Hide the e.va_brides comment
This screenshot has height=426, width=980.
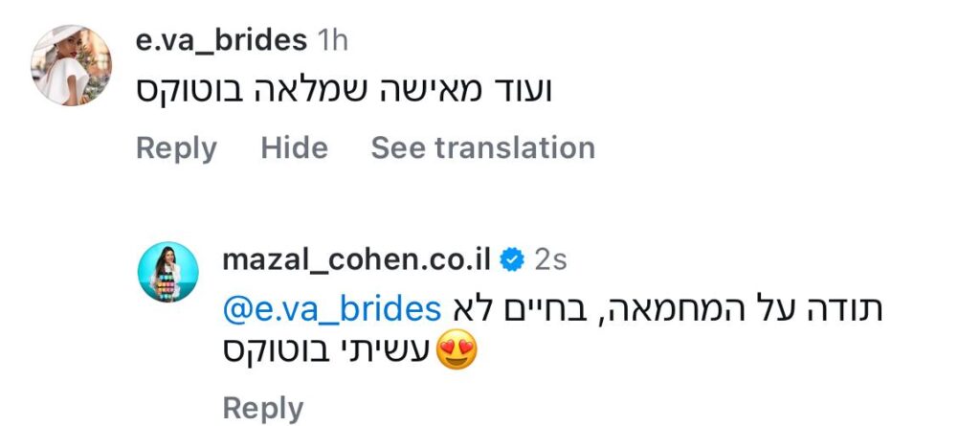coord(294,148)
